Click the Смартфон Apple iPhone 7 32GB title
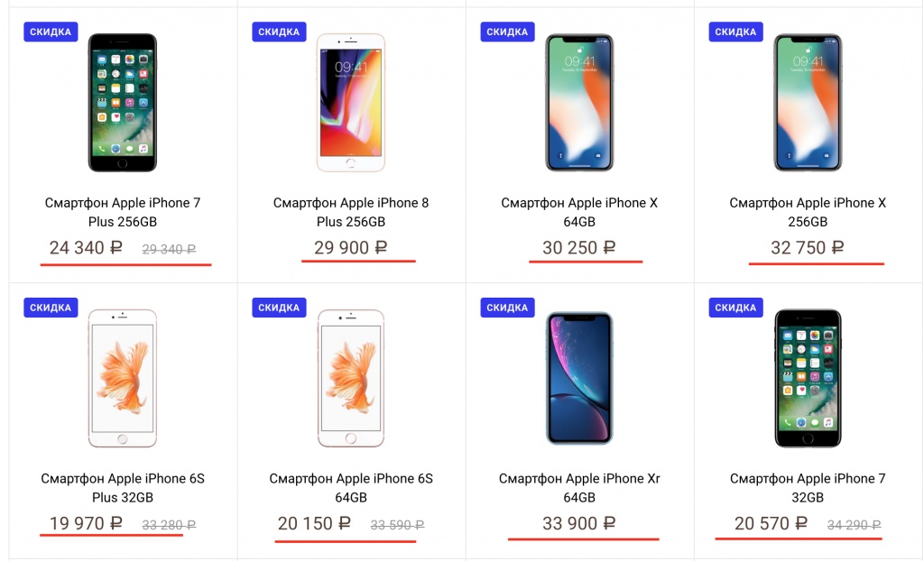 point(808,488)
